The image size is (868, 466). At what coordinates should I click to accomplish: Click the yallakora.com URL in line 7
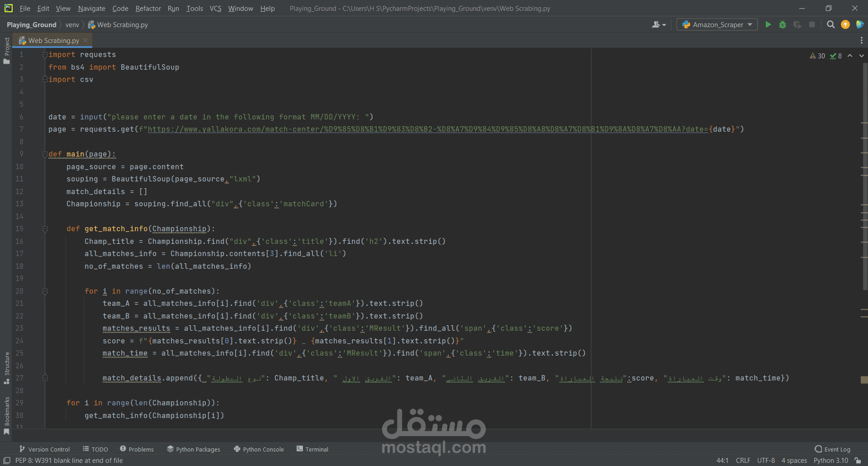(428, 129)
